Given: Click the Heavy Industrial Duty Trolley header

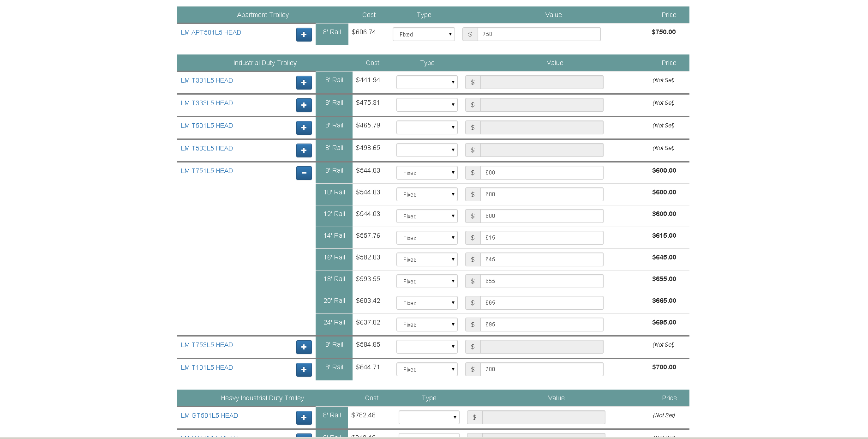Looking at the screenshot, I should [263, 398].
